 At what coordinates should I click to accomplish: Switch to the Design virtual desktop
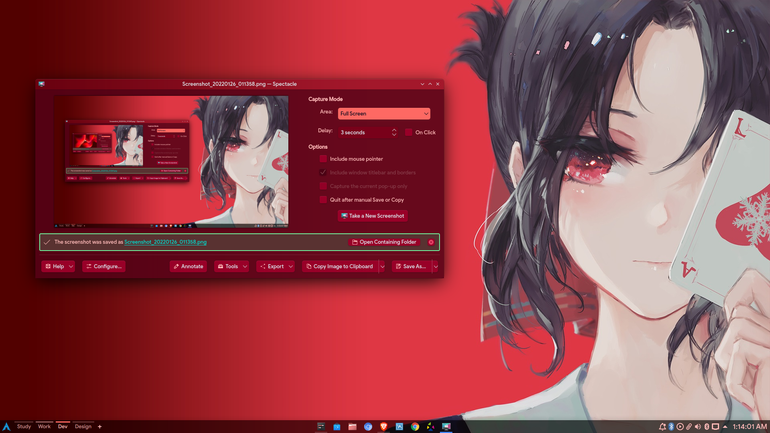click(83, 427)
